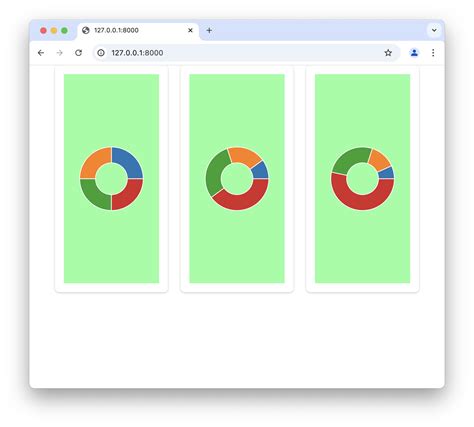This screenshot has width=474, height=427.
Task: Open a new tab with plus icon
Action: click(x=209, y=30)
